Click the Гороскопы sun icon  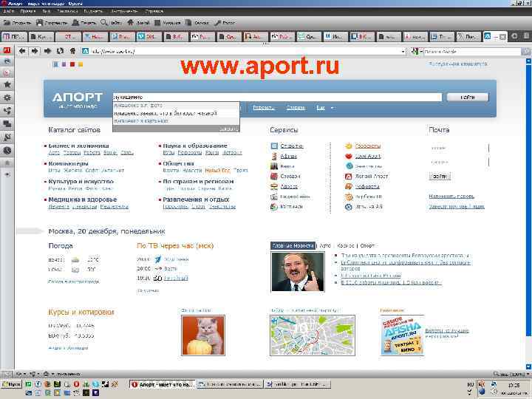(x=349, y=146)
